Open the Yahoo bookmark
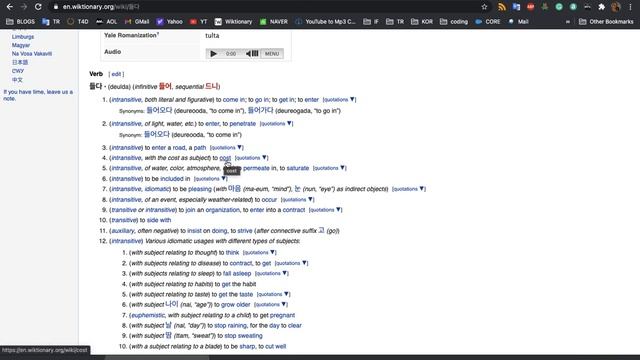Screen dimensions: 640x360 [169, 22]
